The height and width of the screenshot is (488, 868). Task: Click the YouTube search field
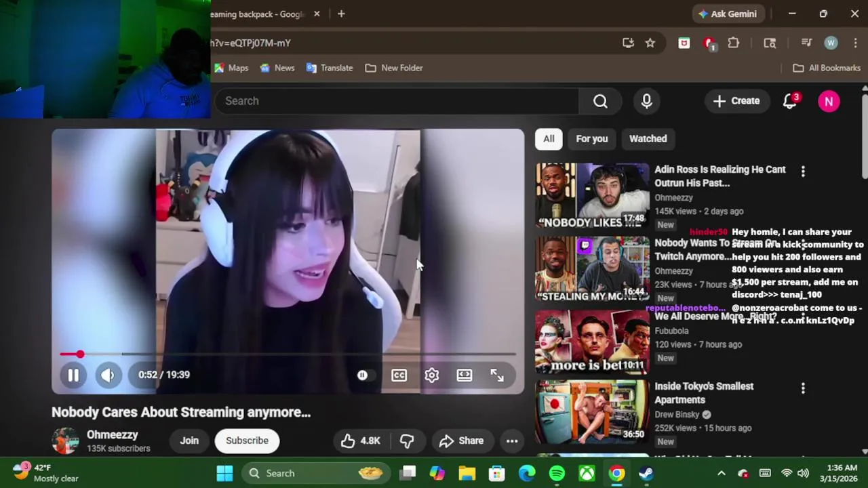[x=397, y=101]
